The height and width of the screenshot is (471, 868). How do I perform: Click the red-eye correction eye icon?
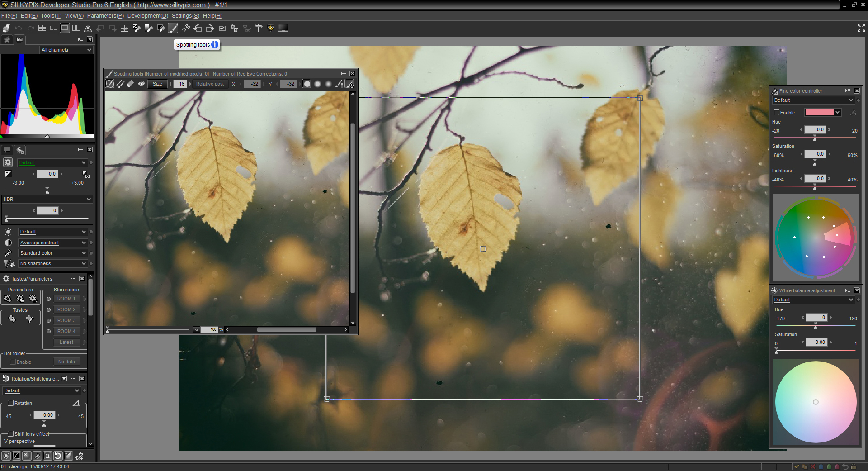142,84
